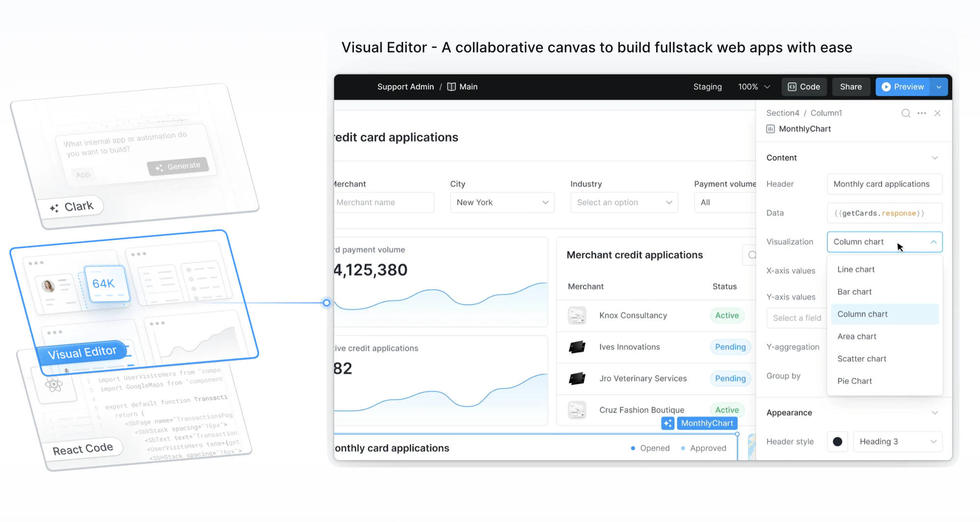
Task: Click the Merchant column header
Action: click(586, 286)
